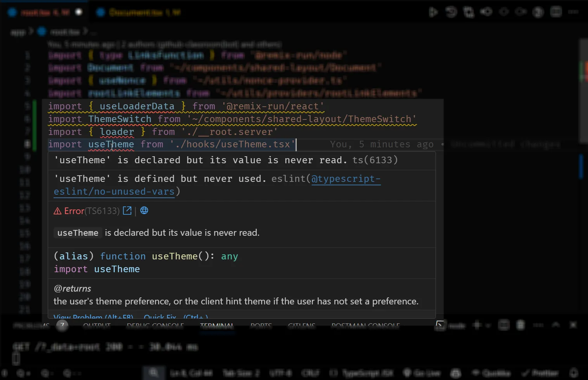Maximize the panel with the up chevron

[x=555, y=325]
